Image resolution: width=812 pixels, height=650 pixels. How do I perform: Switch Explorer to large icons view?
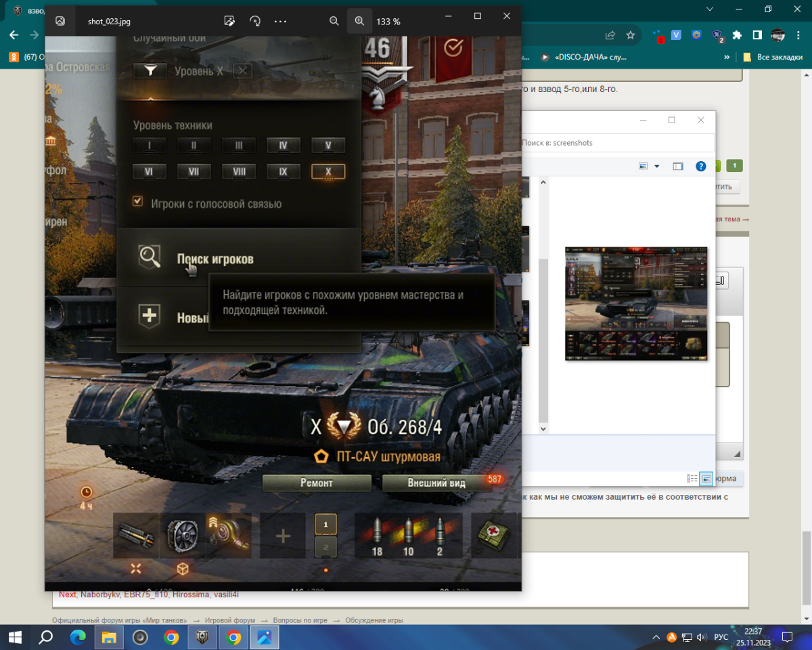pos(706,478)
